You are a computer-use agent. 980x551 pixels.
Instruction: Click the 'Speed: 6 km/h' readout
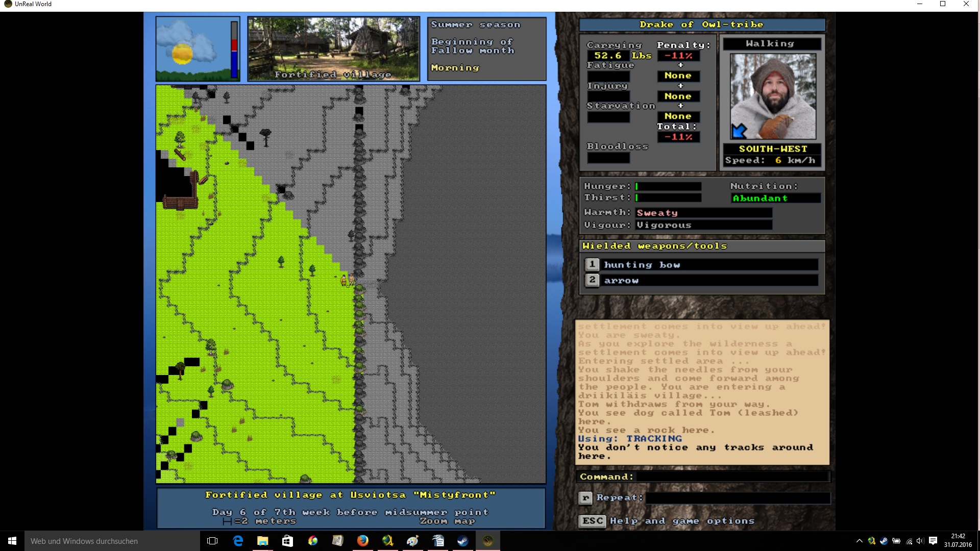[x=770, y=161]
